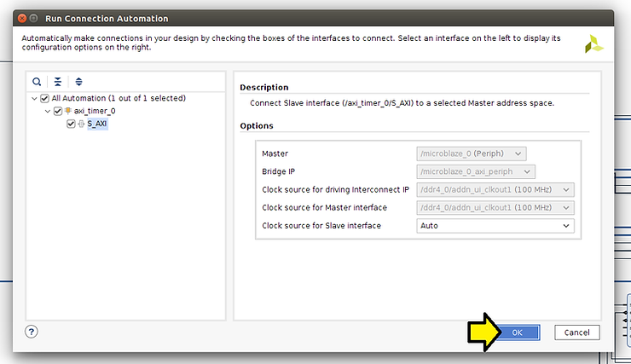Image resolution: width=631 pixels, height=364 pixels.
Task: Click the axi_timer_0 IP block icon
Action: click(68, 111)
